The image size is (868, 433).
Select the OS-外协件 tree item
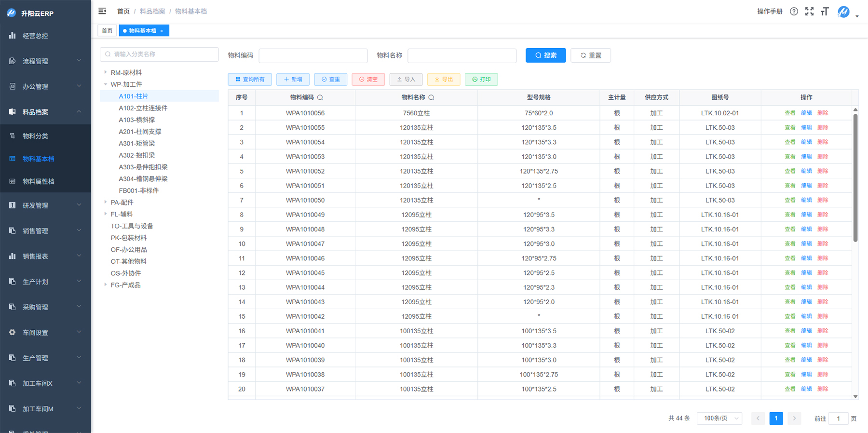coord(126,273)
